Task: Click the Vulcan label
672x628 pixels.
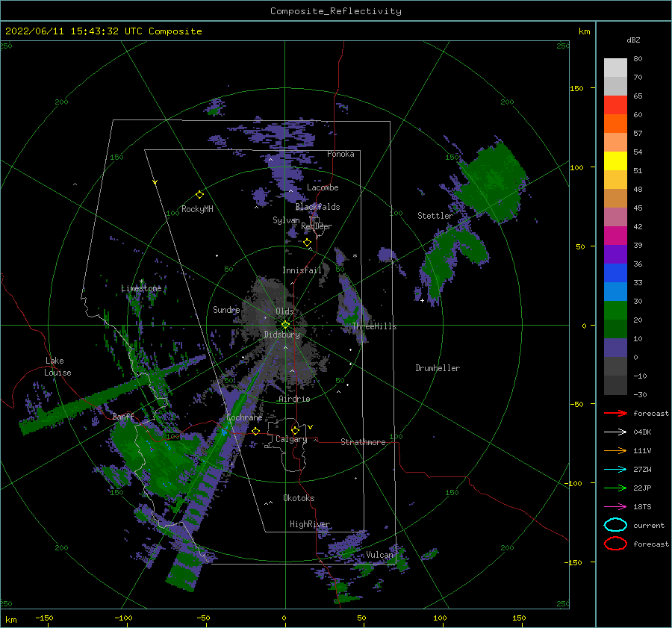Action: tap(379, 555)
